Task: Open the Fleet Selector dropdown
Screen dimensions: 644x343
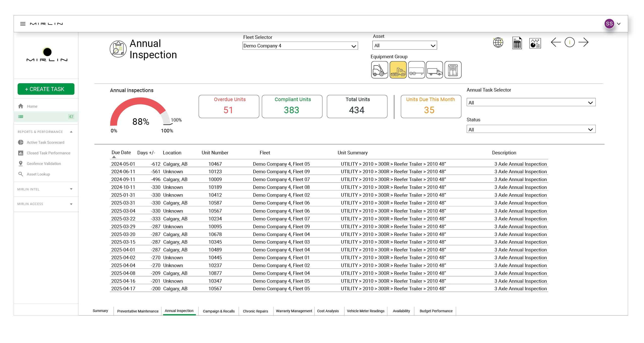Action: coord(300,46)
